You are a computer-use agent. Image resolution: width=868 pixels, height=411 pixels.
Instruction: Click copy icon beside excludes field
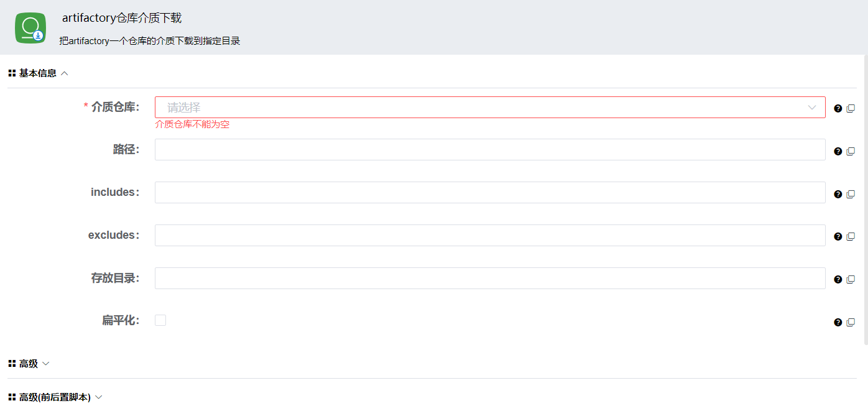pos(851,236)
